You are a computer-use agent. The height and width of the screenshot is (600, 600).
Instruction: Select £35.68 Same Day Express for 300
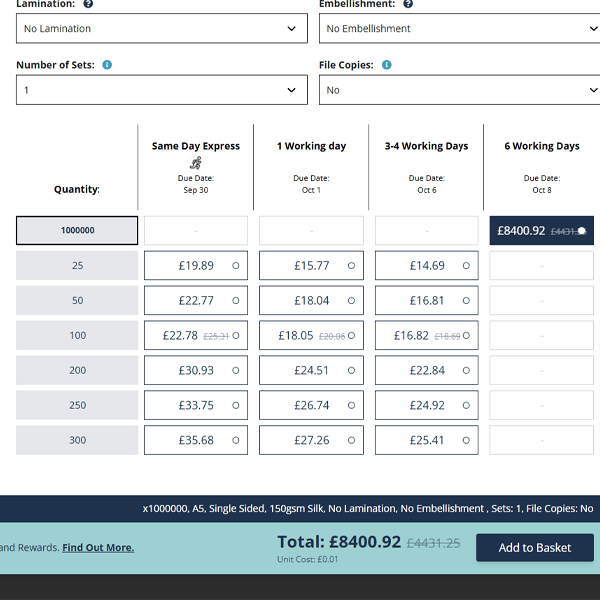point(196,440)
